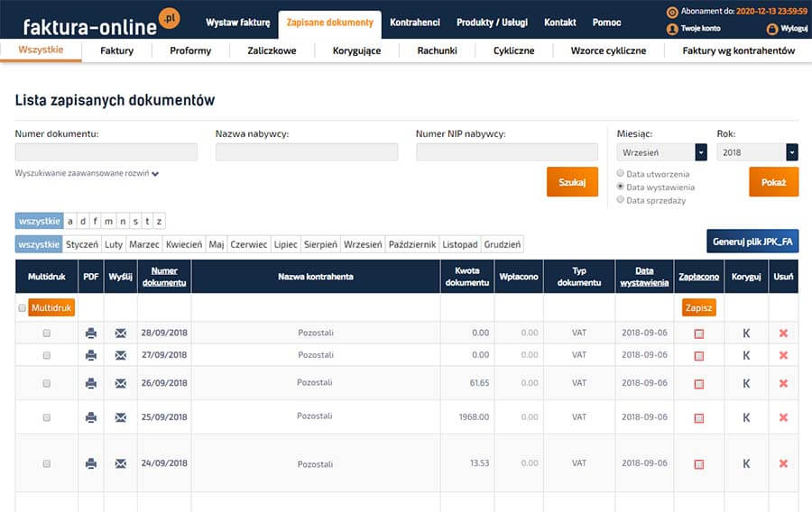Print PDF for invoice 27/09/2018

click(x=91, y=355)
